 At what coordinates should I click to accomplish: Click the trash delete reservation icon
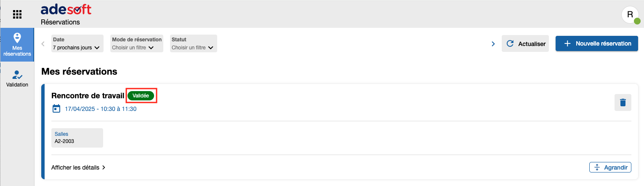pos(623,102)
